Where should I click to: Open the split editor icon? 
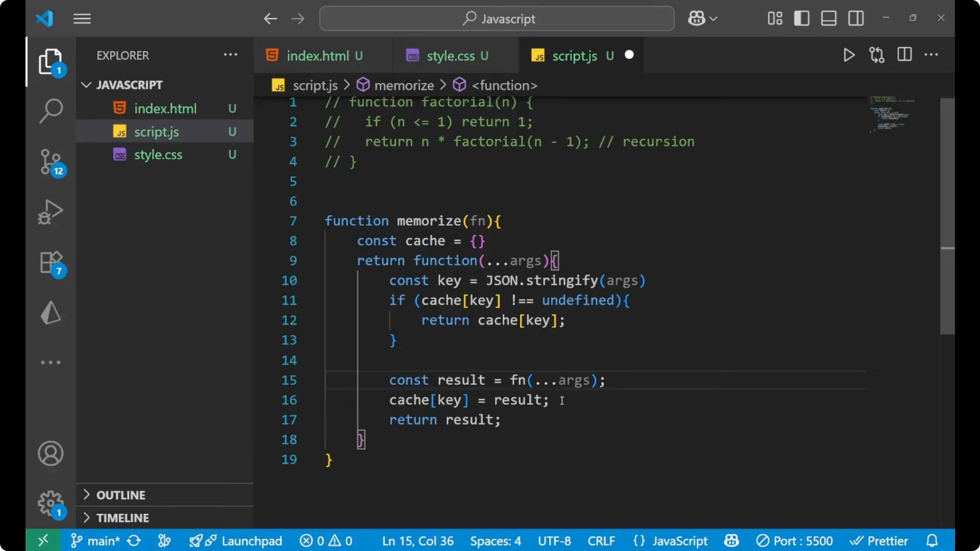click(904, 55)
